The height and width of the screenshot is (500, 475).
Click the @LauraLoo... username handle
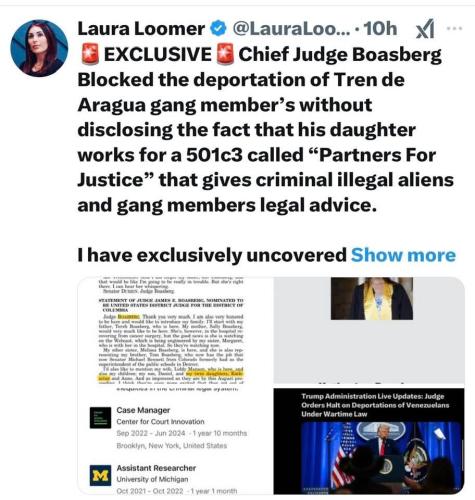[291, 29]
